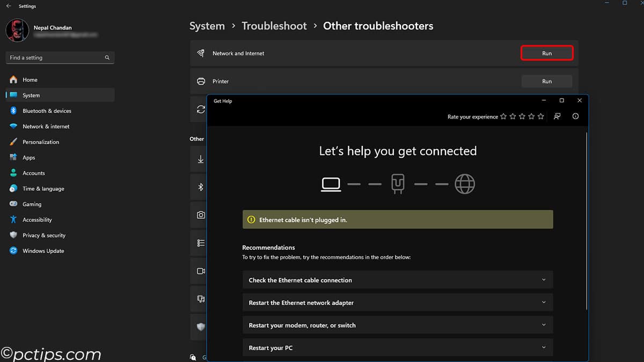Click the feedback icon in Get Help
The image size is (644, 362).
point(557,116)
